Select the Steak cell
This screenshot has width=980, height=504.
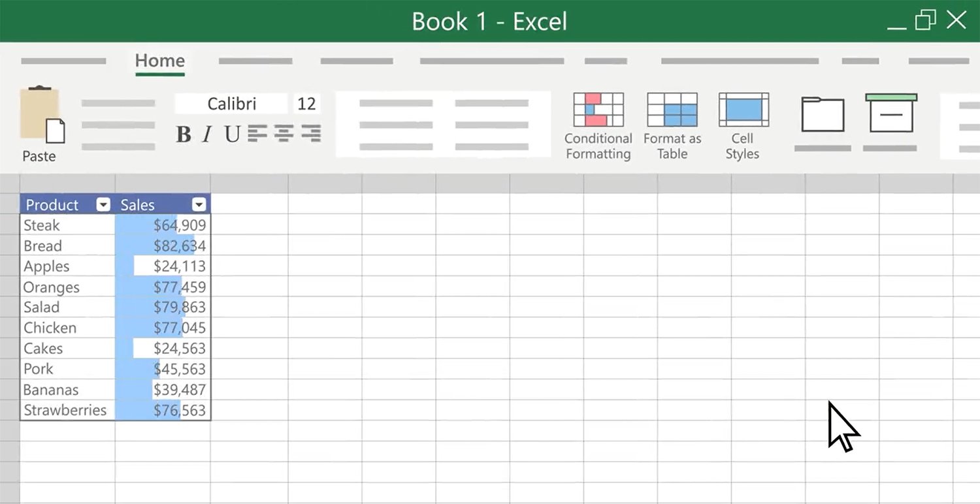(x=68, y=225)
